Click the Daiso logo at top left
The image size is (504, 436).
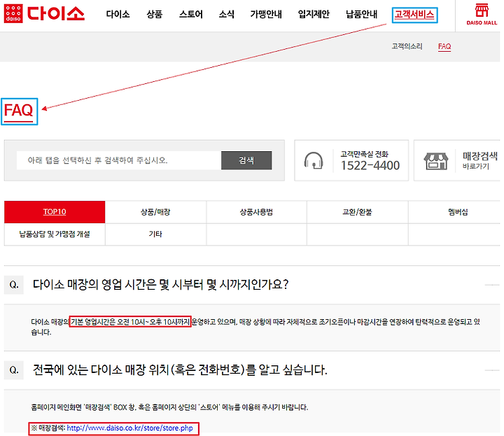coord(44,13)
